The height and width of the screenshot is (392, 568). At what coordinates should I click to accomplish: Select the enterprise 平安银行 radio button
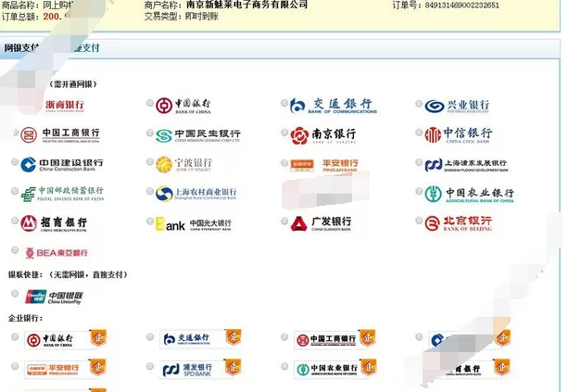click(x=15, y=366)
